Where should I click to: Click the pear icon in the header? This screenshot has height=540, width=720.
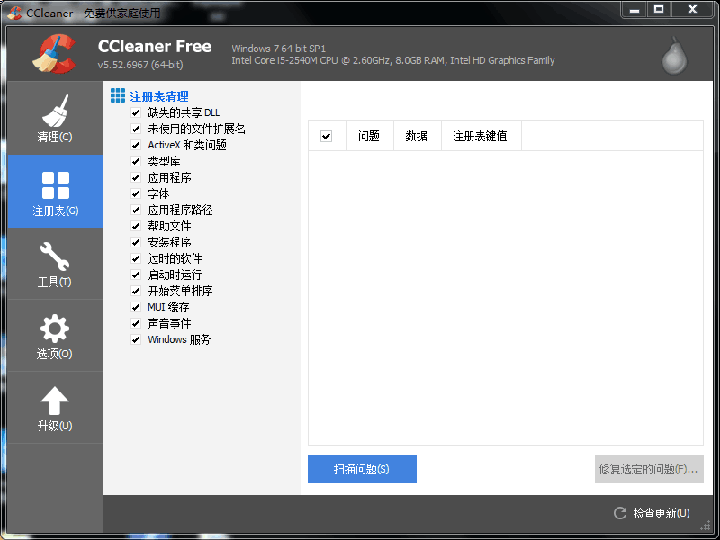674,56
